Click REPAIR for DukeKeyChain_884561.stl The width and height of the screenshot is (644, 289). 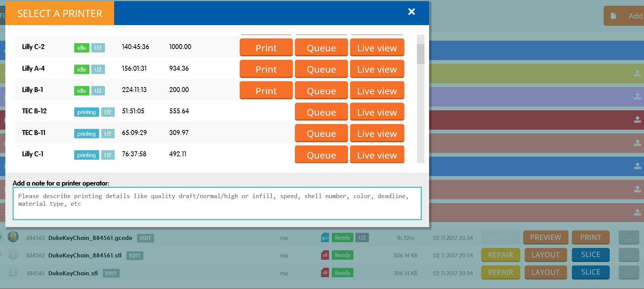(500, 255)
